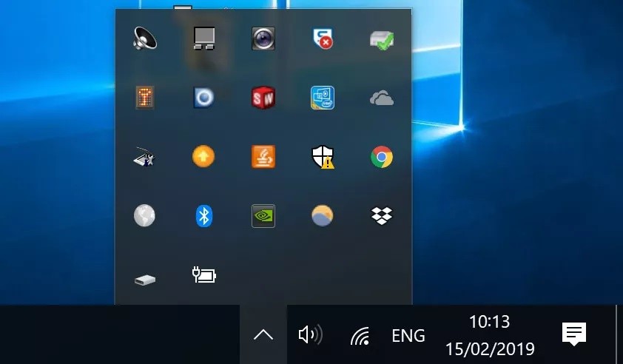This screenshot has width=623, height=364.
Task: Open the orange Java update icon
Action: (x=263, y=156)
